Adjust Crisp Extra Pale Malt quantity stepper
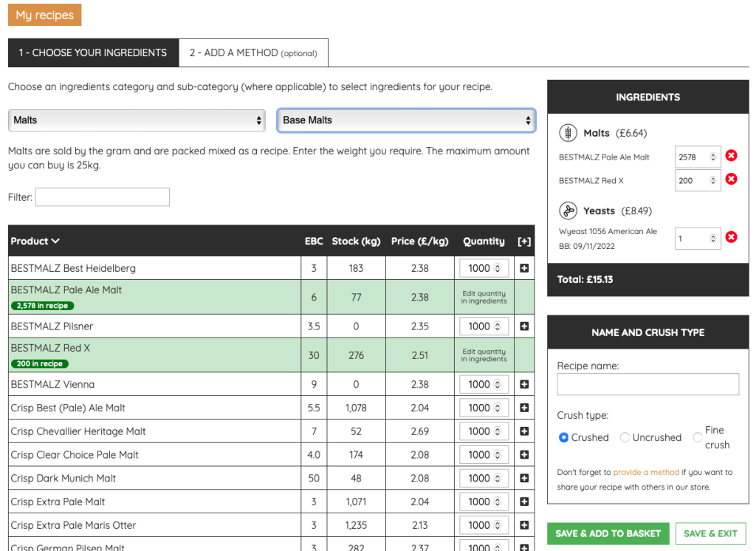756x551 pixels. point(498,502)
